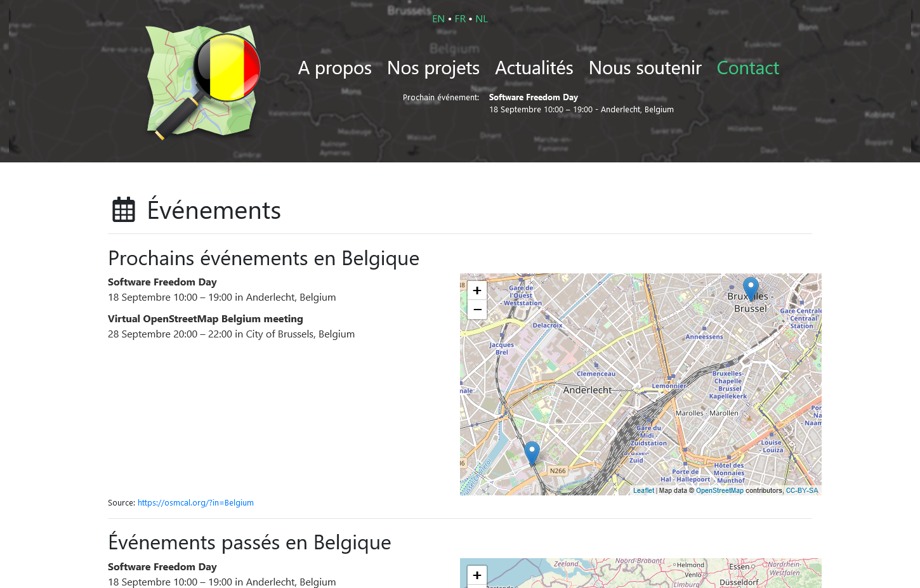920x588 pixels.
Task: Open the OpenStreetMap contributors link
Action: tap(720, 490)
